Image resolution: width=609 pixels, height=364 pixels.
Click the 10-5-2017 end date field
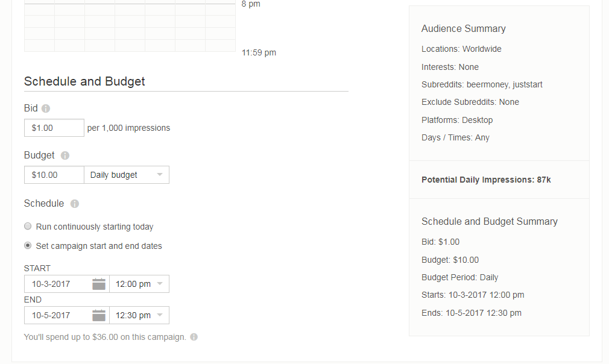58,316
